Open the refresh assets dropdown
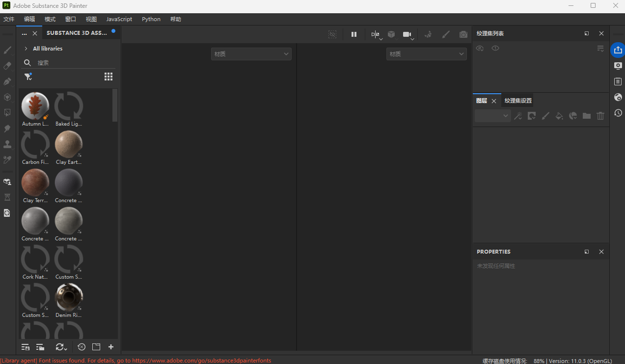625x364 pixels. 61,347
